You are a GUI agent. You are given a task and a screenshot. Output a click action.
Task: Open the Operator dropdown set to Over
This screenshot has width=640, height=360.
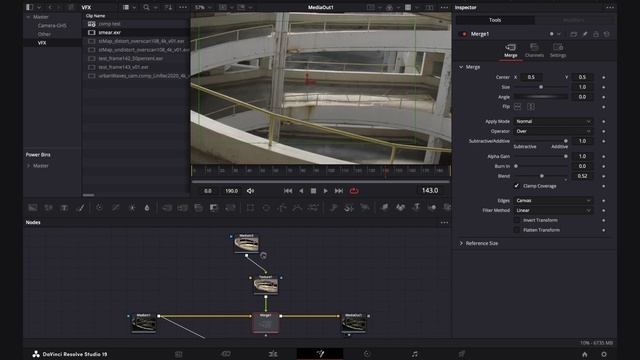pos(553,131)
